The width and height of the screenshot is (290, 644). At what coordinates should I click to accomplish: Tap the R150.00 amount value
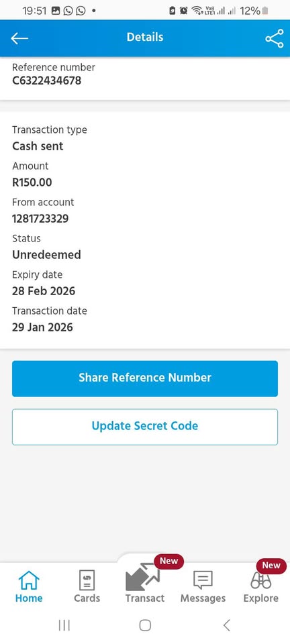coord(32,182)
